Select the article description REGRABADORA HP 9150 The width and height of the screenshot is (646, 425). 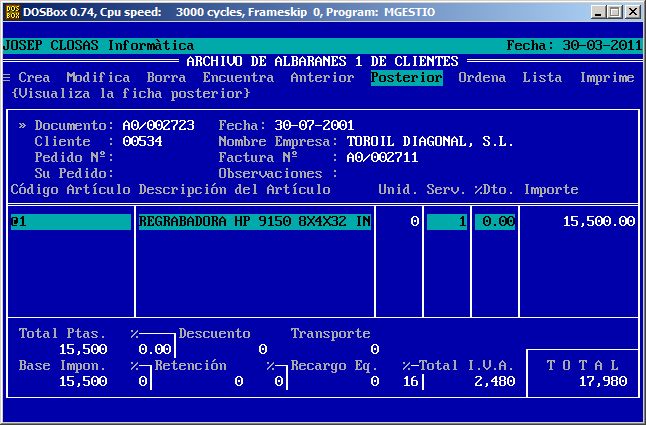click(254, 222)
